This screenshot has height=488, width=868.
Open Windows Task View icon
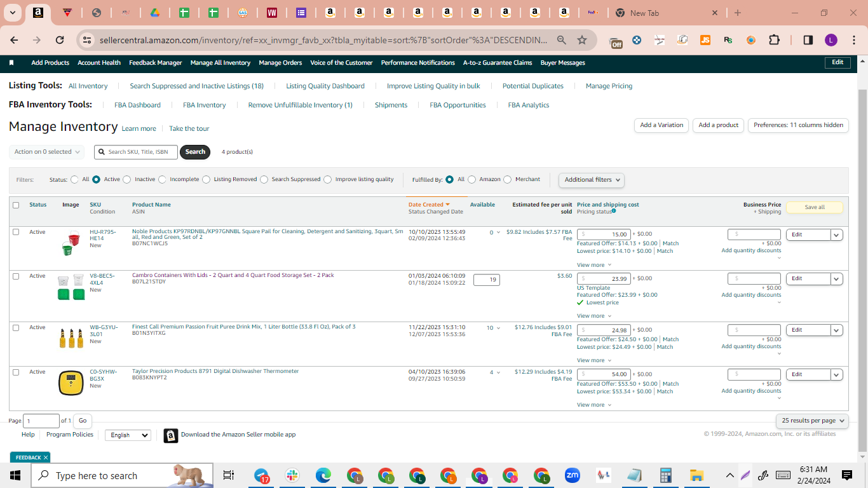[229, 475]
